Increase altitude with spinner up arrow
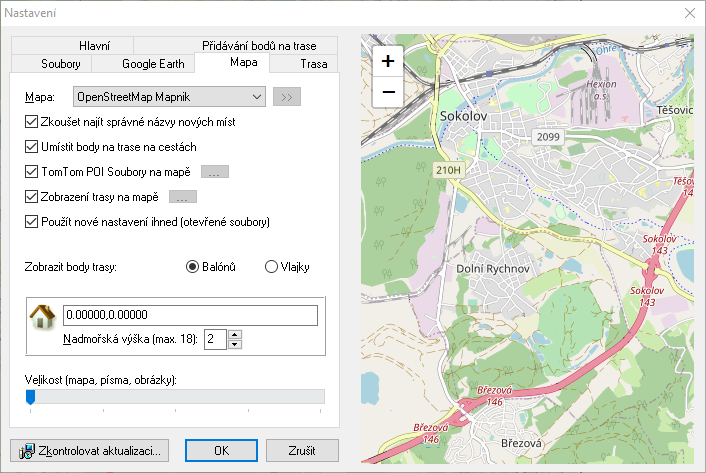This screenshot has height=473, width=706. (235, 334)
